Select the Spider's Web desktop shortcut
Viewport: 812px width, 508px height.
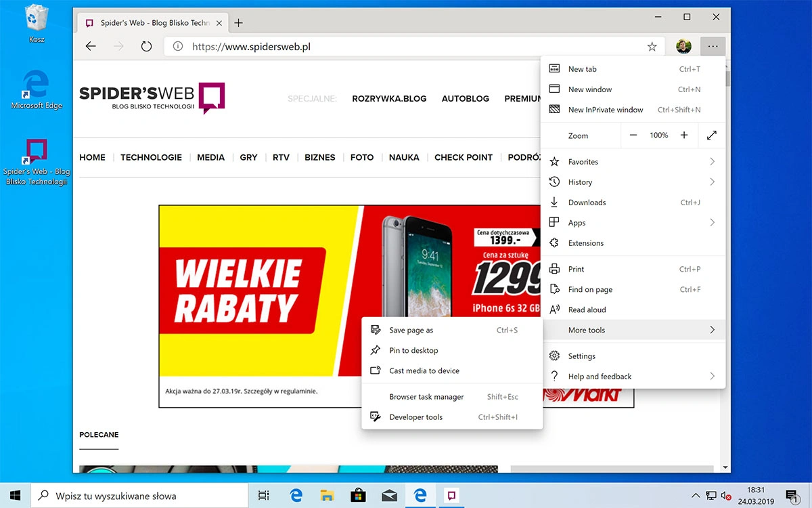36,163
